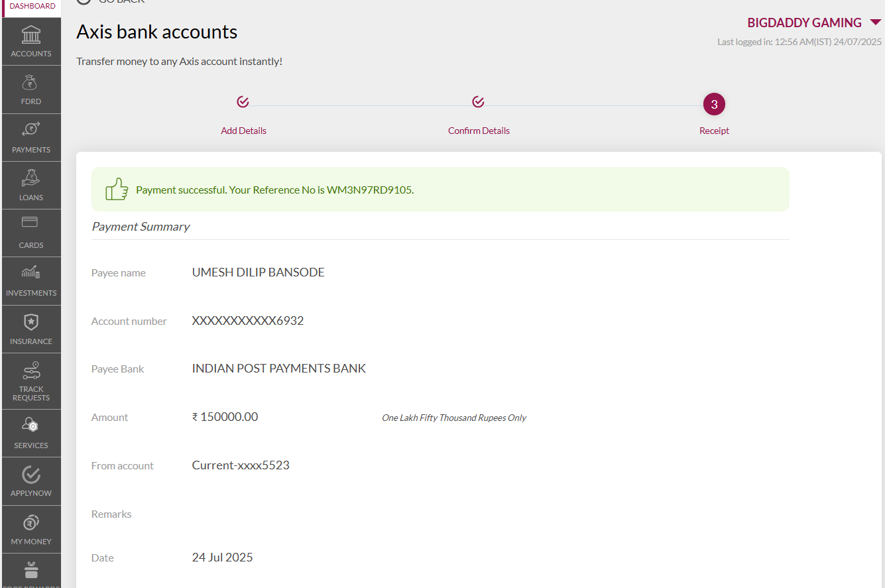The height and width of the screenshot is (588, 885).
Task: Click the Receipt step label
Action: point(714,131)
